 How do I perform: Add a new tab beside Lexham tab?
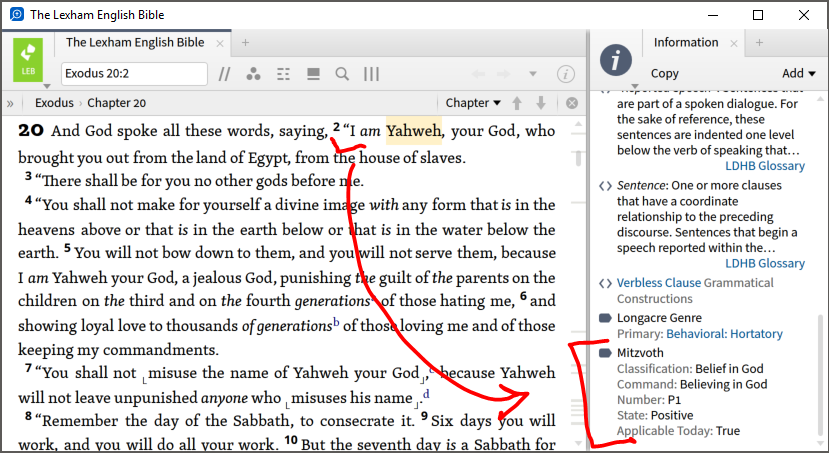click(245, 43)
